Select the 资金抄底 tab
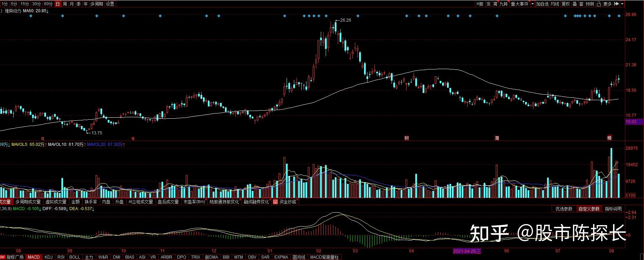 click(x=288, y=202)
